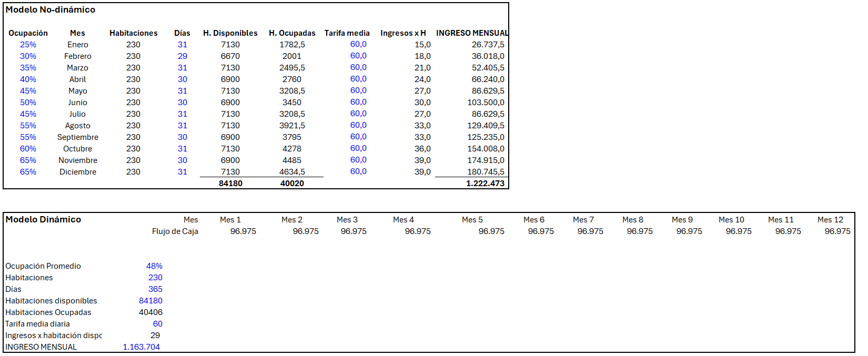Click the 'Ingresos x H' column header

pyautogui.click(x=403, y=33)
